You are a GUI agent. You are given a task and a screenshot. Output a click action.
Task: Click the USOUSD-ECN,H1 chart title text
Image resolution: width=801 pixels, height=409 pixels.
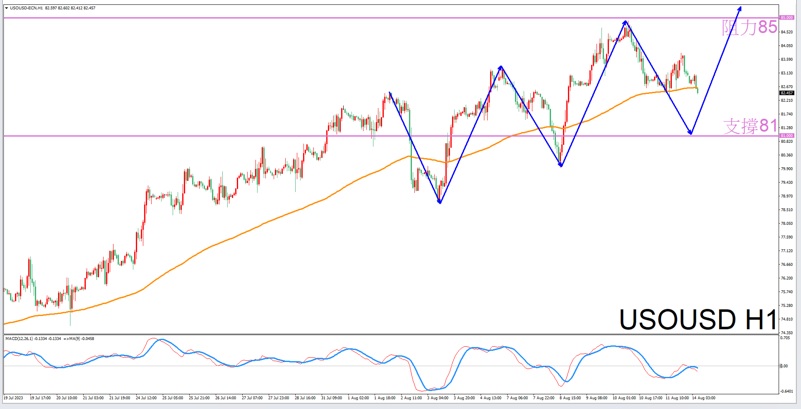pos(26,8)
